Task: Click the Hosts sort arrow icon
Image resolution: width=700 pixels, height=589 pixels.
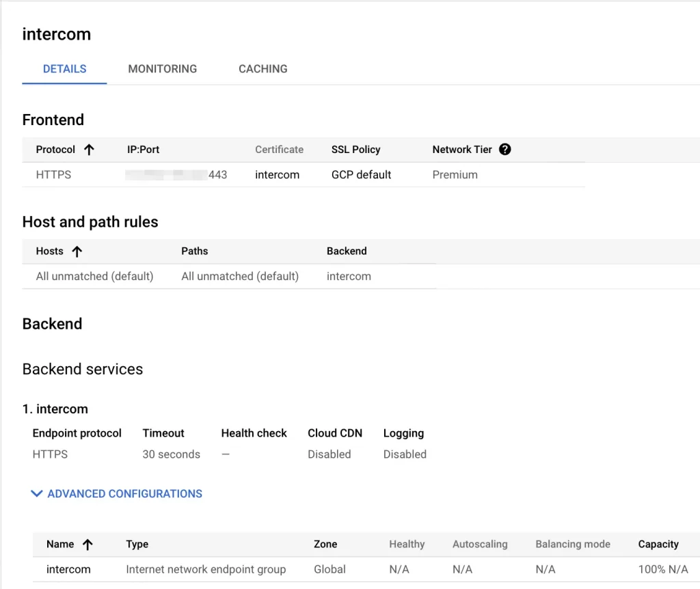Action: [x=77, y=251]
